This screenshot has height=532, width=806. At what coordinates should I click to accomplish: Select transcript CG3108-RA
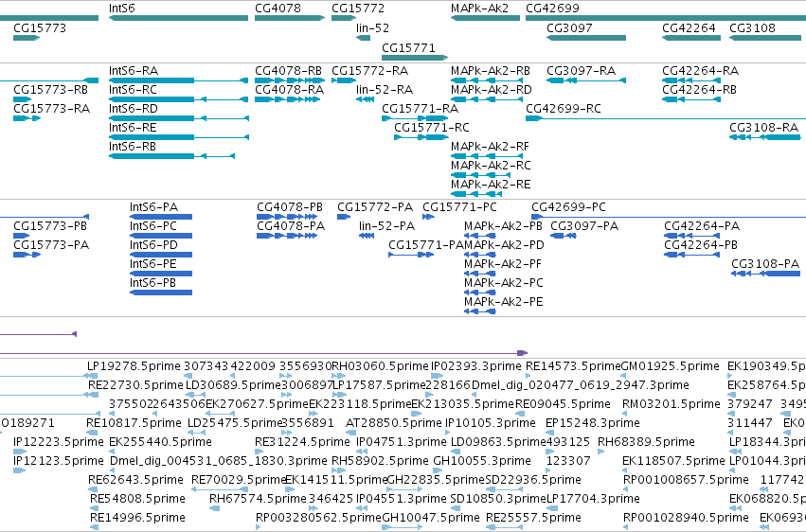tap(765, 137)
